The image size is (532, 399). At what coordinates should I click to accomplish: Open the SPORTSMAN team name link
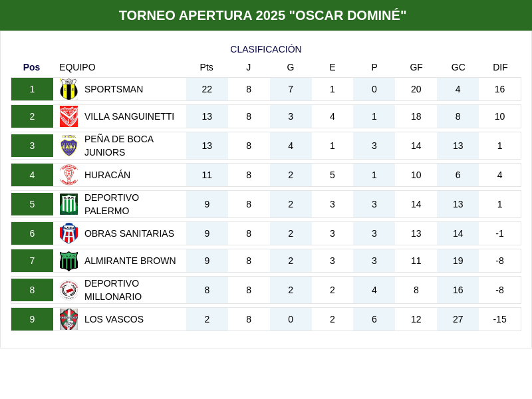click(114, 89)
